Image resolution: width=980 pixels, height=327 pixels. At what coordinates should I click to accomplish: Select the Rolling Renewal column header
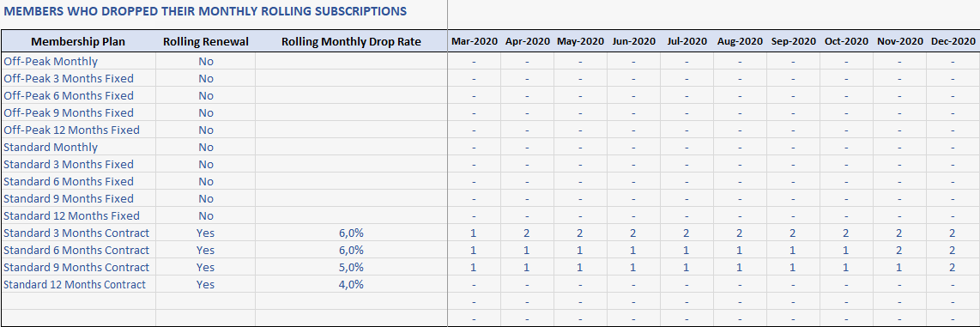206,42
